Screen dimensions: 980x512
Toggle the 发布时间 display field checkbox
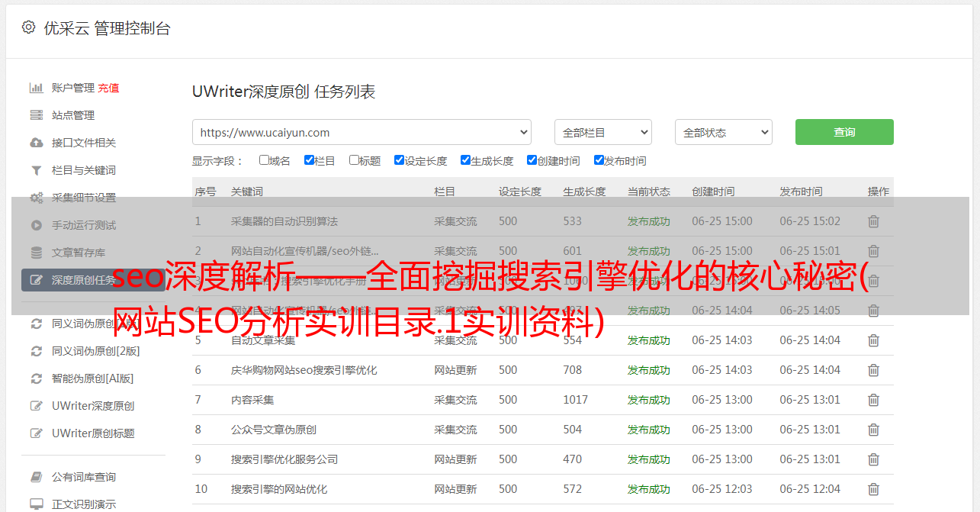click(x=599, y=160)
